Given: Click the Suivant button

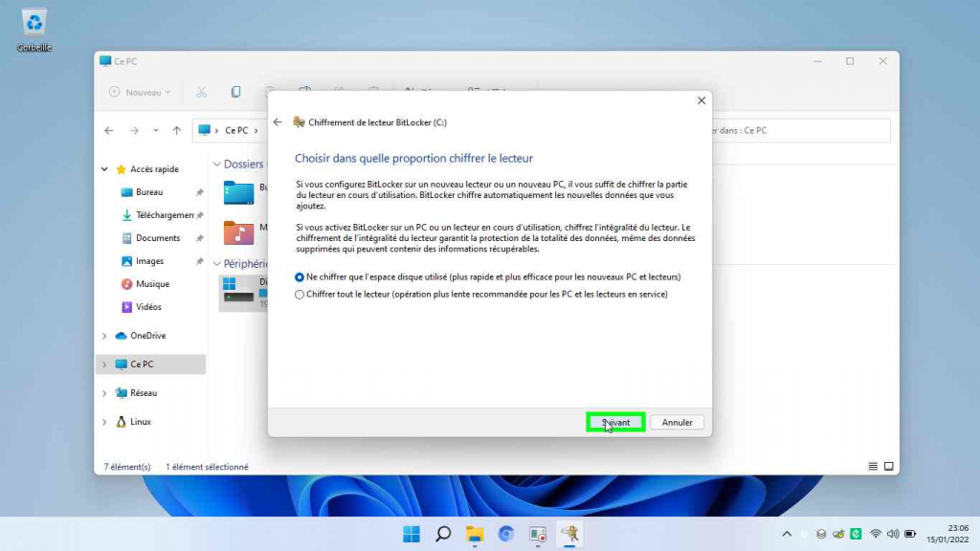Looking at the screenshot, I should [615, 422].
